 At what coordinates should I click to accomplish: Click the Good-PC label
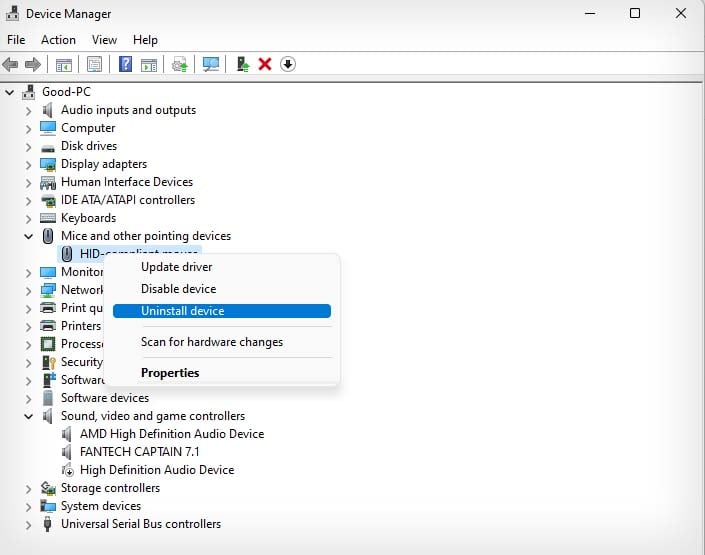click(x=66, y=92)
